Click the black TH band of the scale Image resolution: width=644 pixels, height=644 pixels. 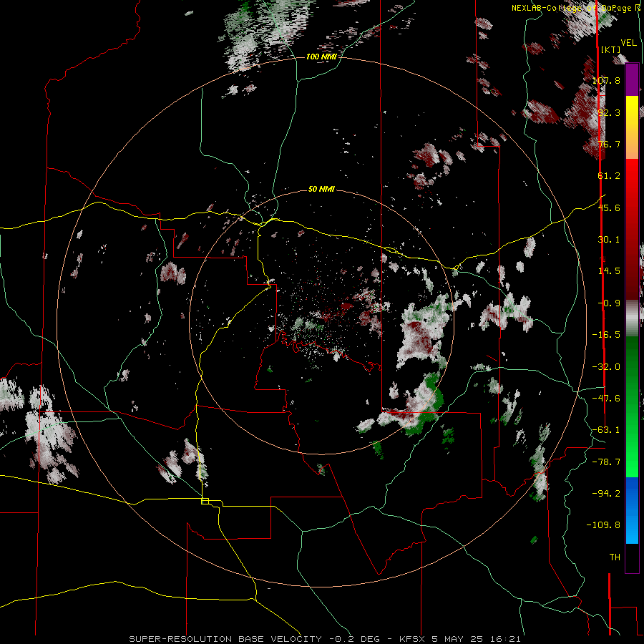[632, 557]
